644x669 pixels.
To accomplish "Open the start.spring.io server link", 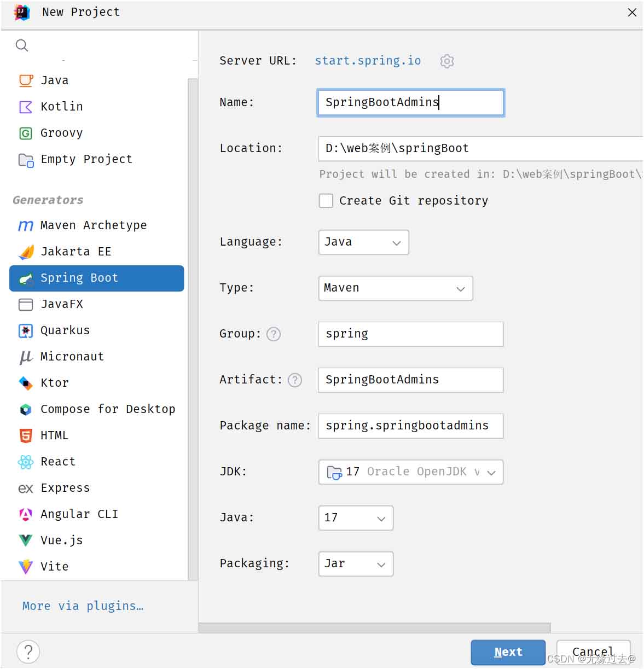I will point(368,61).
